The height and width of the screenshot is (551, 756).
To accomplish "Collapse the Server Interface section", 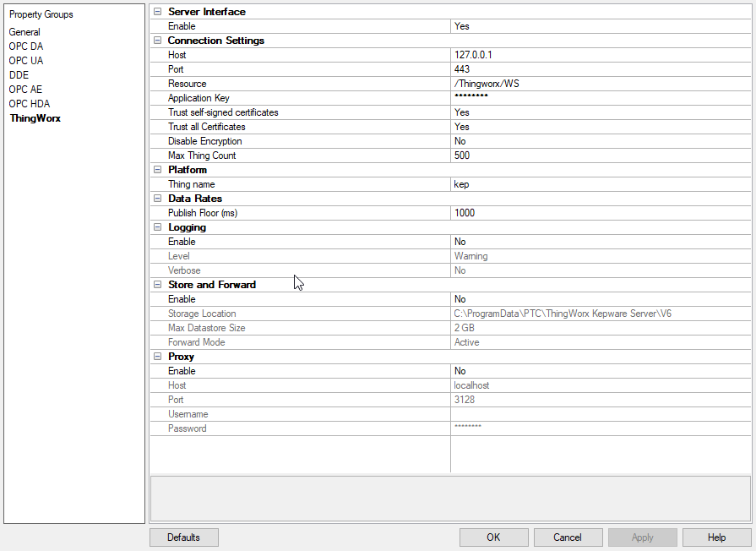I will [x=156, y=11].
